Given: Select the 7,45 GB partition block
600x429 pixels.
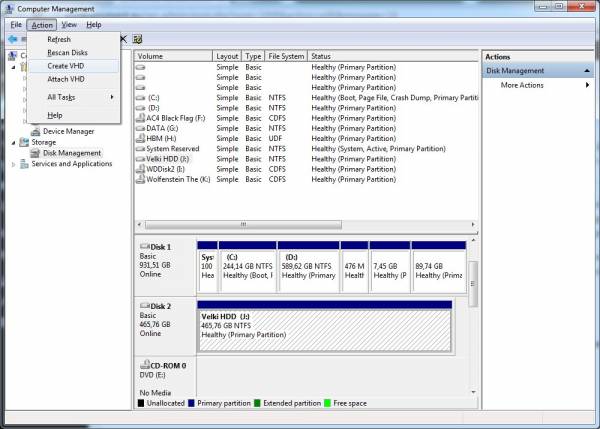Looking at the screenshot, I should pos(390,267).
